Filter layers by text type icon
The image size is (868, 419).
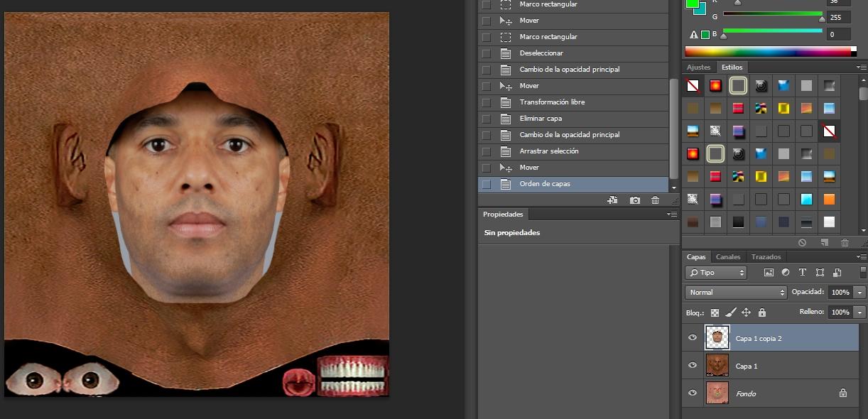tap(803, 273)
